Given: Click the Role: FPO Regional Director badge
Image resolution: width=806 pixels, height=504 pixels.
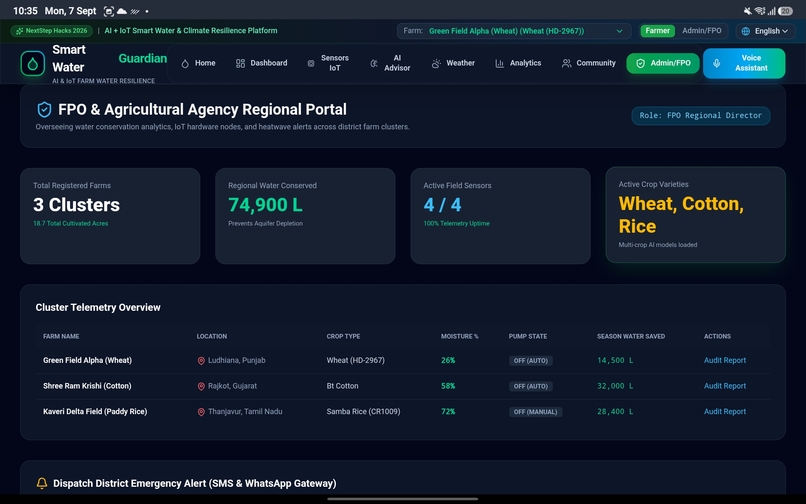Looking at the screenshot, I should [x=701, y=116].
